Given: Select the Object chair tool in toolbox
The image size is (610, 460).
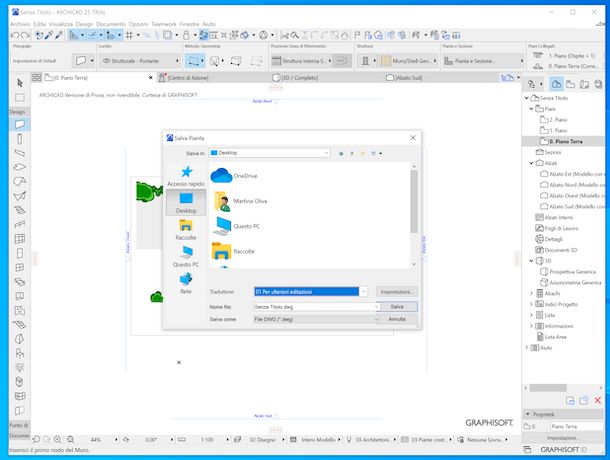Looking at the screenshot, I should tap(20, 353).
